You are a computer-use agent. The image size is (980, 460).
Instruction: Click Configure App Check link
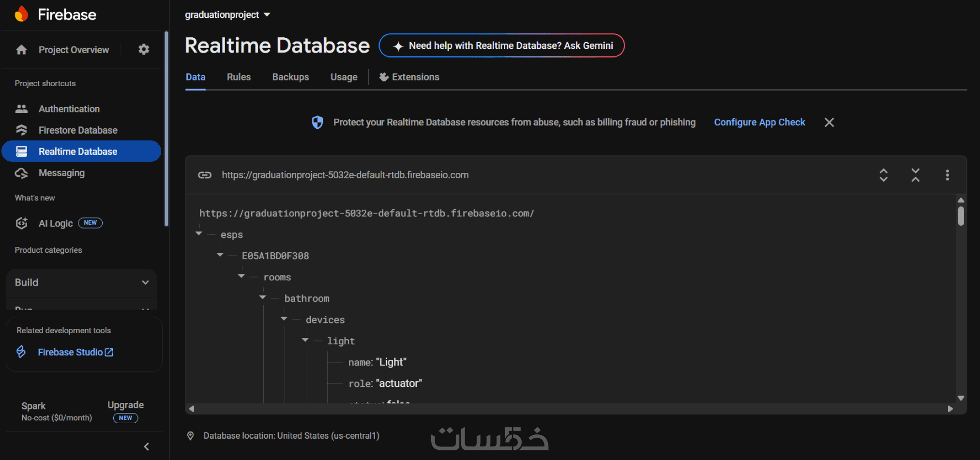click(x=759, y=123)
